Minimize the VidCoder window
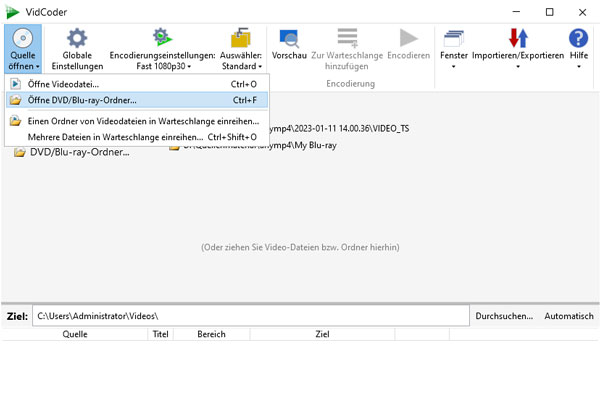600x410 pixels. [516, 12]
